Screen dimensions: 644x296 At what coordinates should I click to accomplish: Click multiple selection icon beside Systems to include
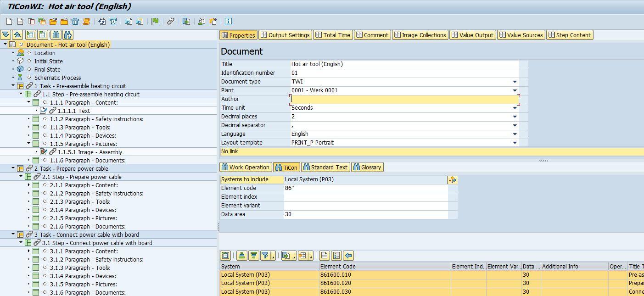tap(452, 180)
